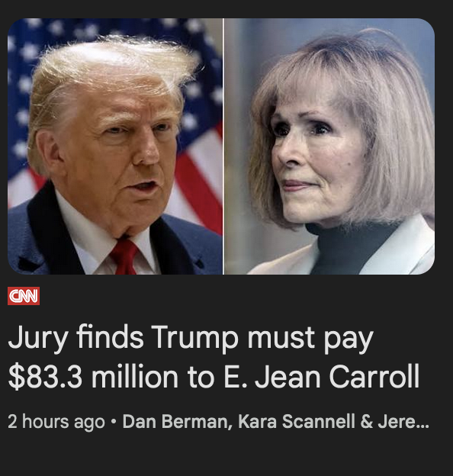Click author name Dan Berman
The height and width of the screenshot is (476, 453).
[x=177, y=421]
